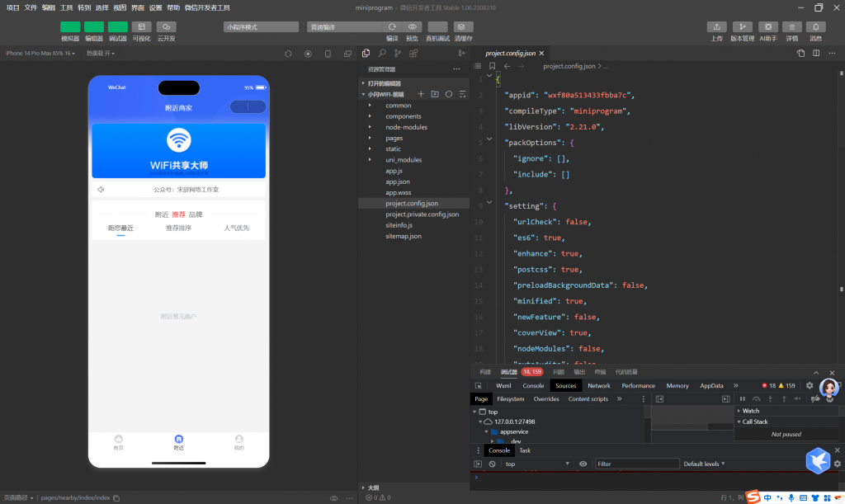Expand the components folder in file tree
The image size is (845, 504).
pyautogui.click(x=403, y=116)
